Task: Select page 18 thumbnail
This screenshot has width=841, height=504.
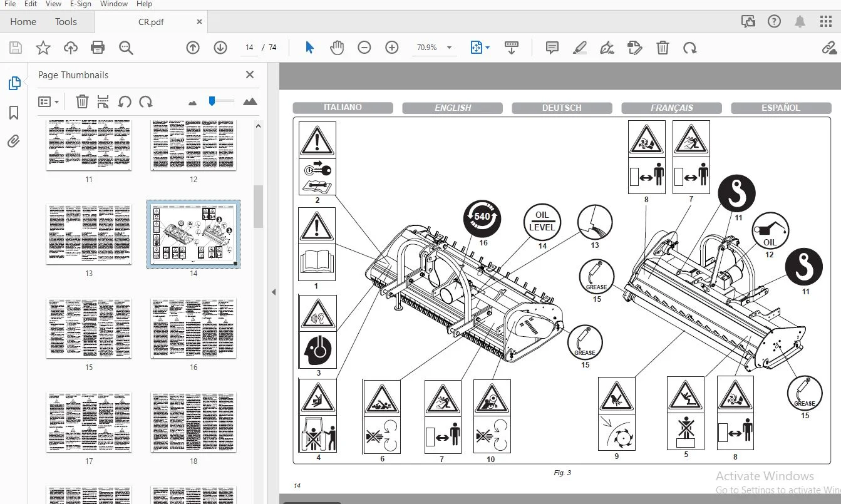Action: [193, 422]
